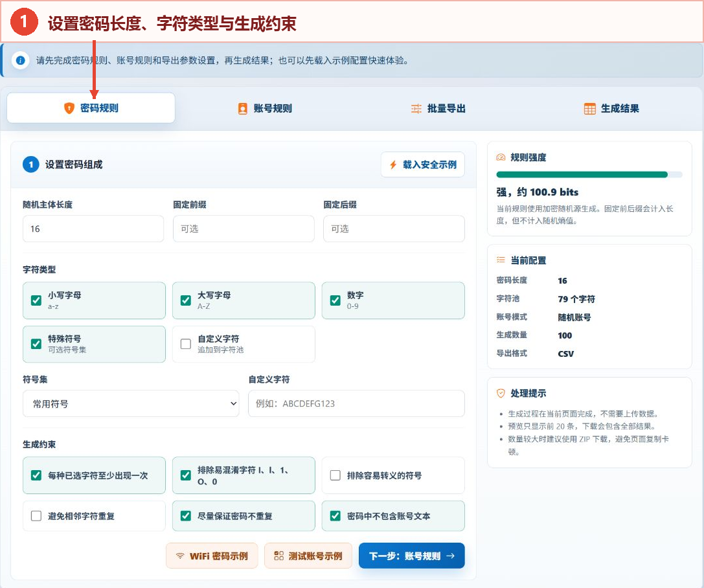Viewport: 704px width, 588px height.
Task: Toggle 尽量保证密码不重复 checkbox
Action: pos(185,515)
